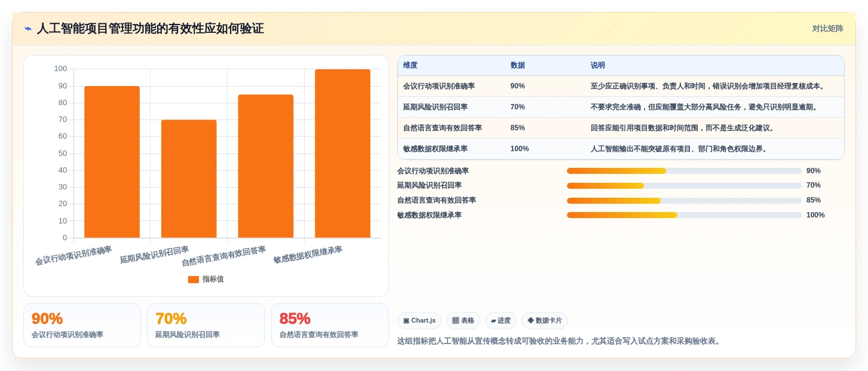This screenshot has height=371, width=868.
Task: Select table cell 延期风险识别召回率
Action: (435, 107)
